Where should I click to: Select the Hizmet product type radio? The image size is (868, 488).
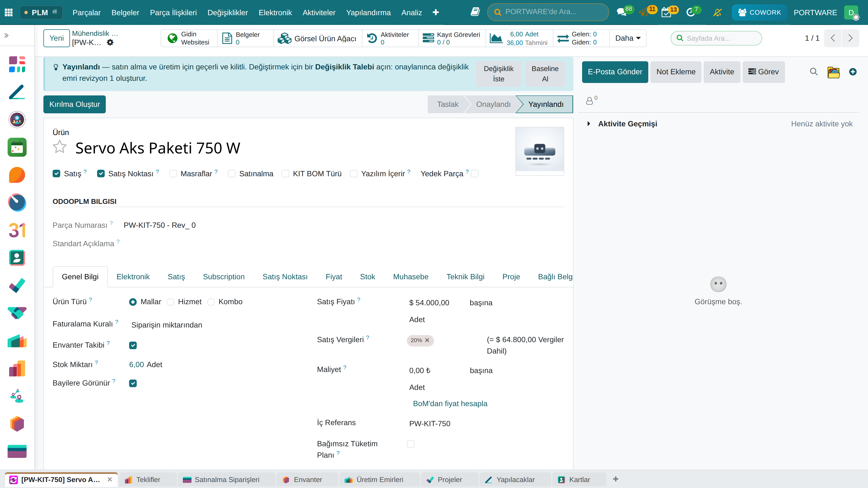(x=171, y=302)
